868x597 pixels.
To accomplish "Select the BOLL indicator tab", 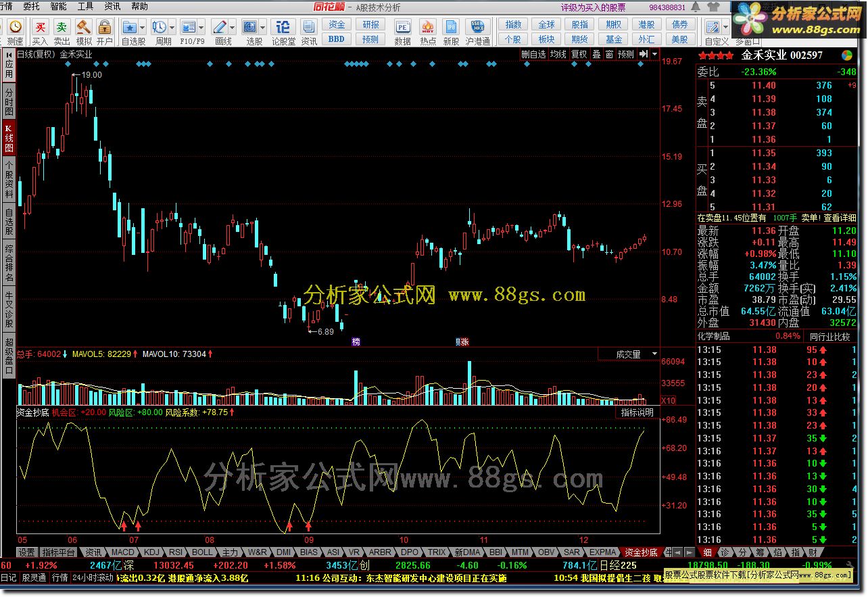I will click(x=202, y=552).
